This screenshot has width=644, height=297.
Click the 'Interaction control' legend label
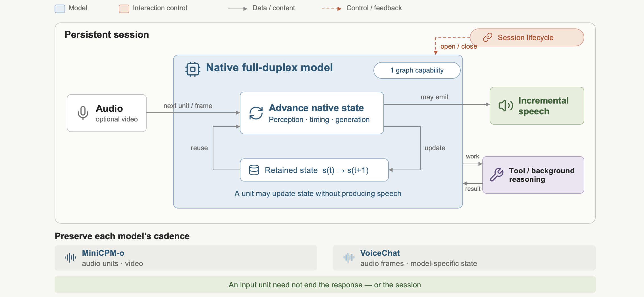[160, 8]
